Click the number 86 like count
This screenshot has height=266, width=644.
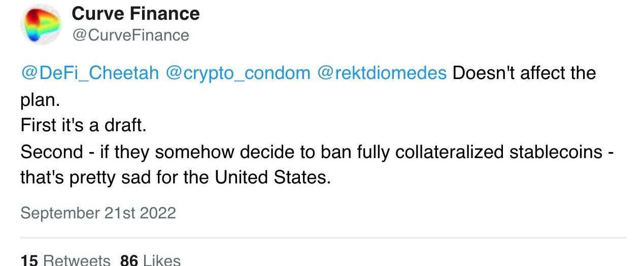pyautogui.click(x=129, y=260)
